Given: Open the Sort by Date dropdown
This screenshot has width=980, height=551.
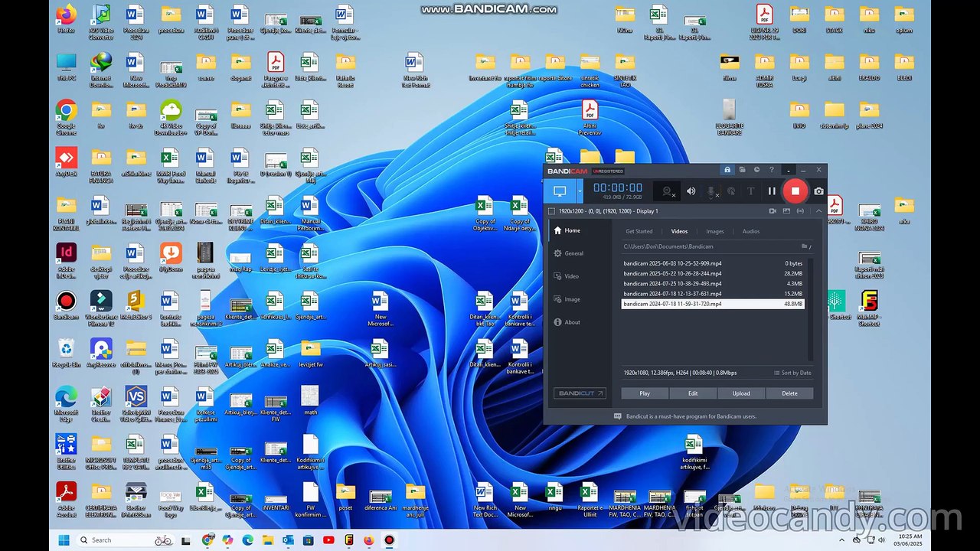Looking at the screenshot, I should [x=792, y=373].
